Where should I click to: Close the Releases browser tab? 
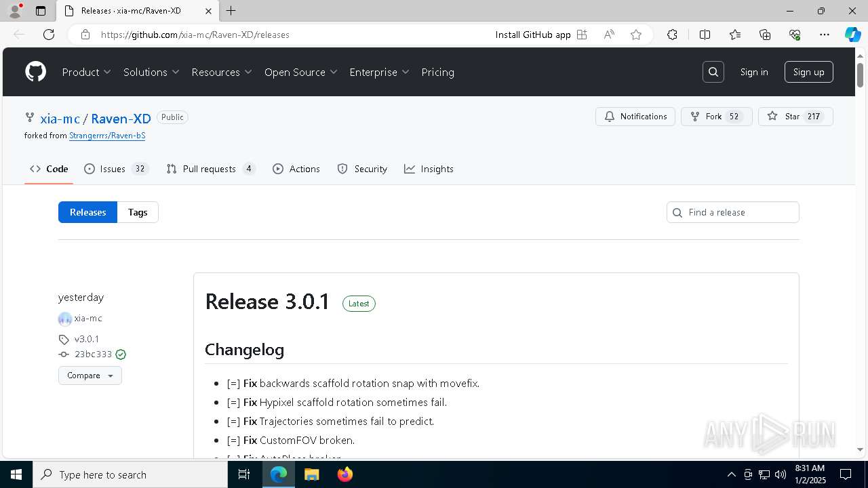point(208,11)
